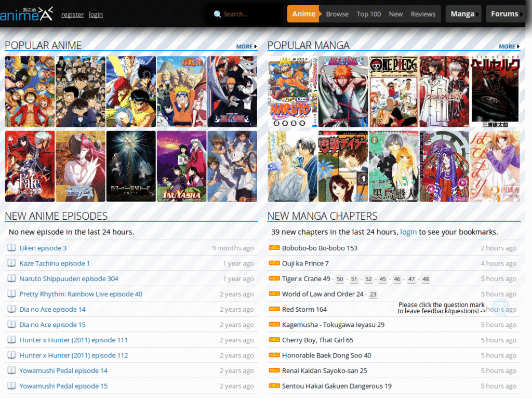Open Death Note anime thumbnail
532x399 pixels.
131,166
